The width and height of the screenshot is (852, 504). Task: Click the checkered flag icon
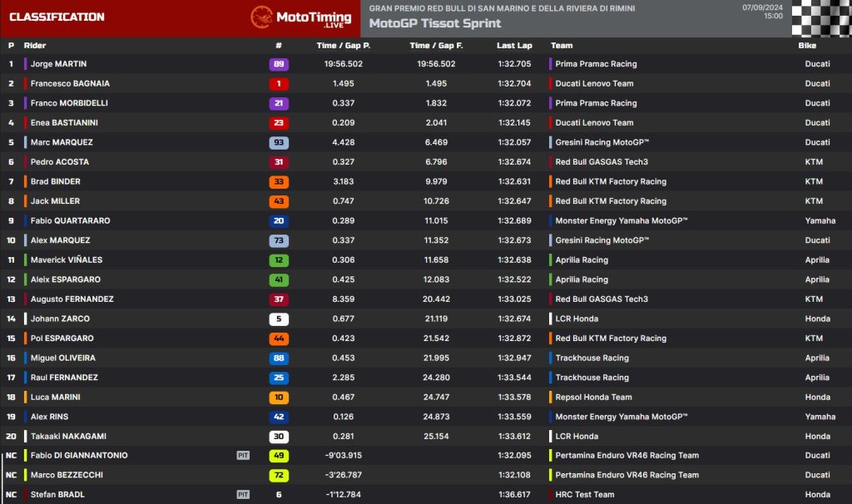pos(821,18)
